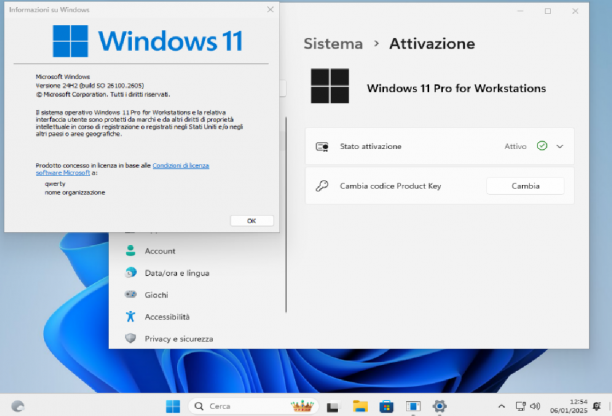612x416 pixels.
Task: Click the volume speaker tray icon
Action: pos(535,407)
